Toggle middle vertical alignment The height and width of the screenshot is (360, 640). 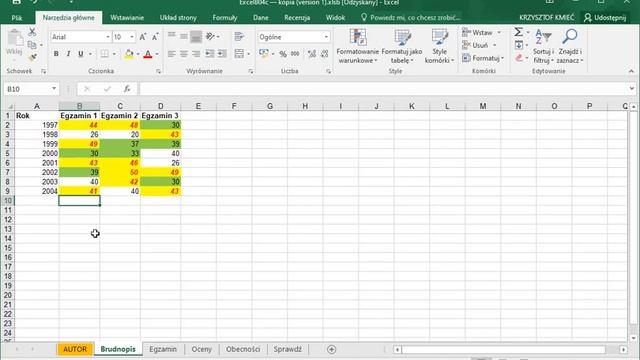pyautogui.click(x=184, y=37)
